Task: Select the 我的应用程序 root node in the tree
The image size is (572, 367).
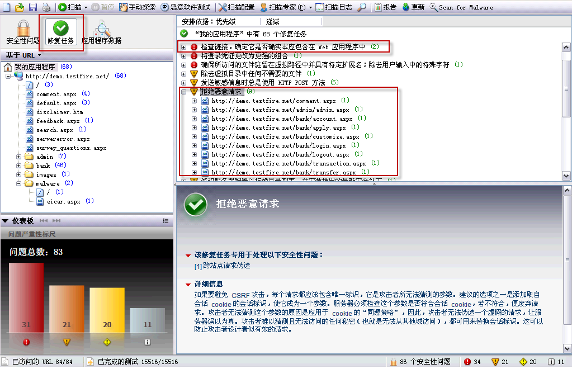Action: tap(35, 67)
